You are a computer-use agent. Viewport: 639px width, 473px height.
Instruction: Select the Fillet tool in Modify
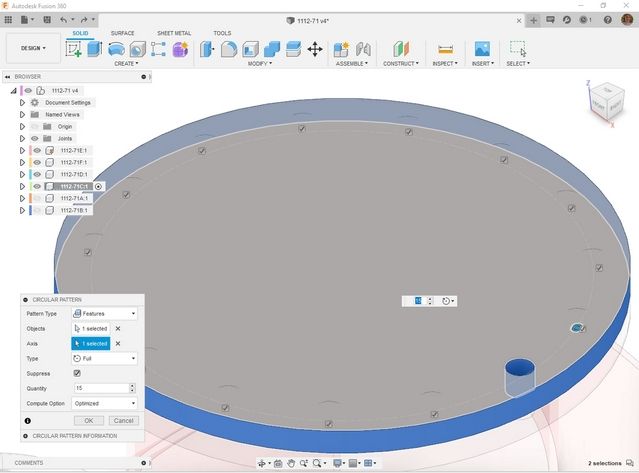coord(229,49)
